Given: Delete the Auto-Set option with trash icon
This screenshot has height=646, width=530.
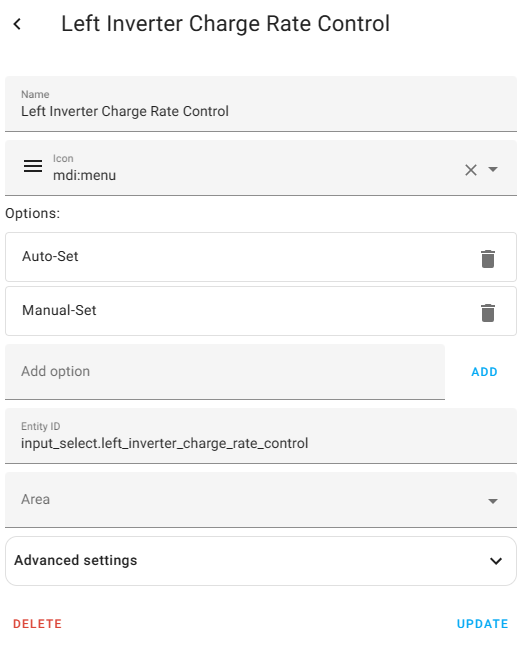Looking at the screenshot, I should coord(488,259).
